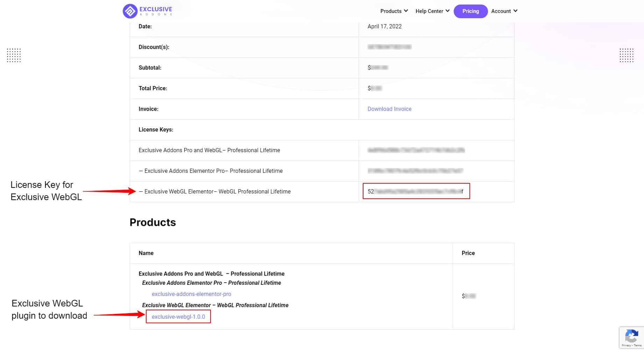Click the Total Price label

pyautogui.click(x=153, y=88)
